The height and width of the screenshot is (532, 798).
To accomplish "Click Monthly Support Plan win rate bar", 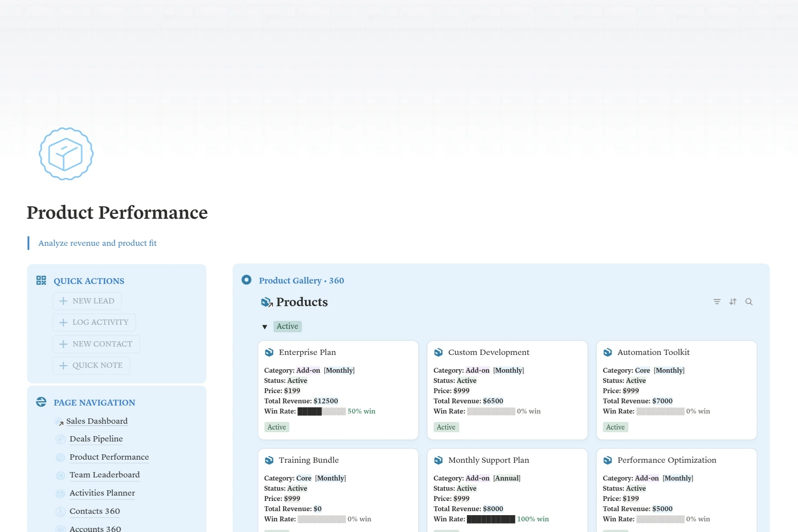I will pos(491,519).
